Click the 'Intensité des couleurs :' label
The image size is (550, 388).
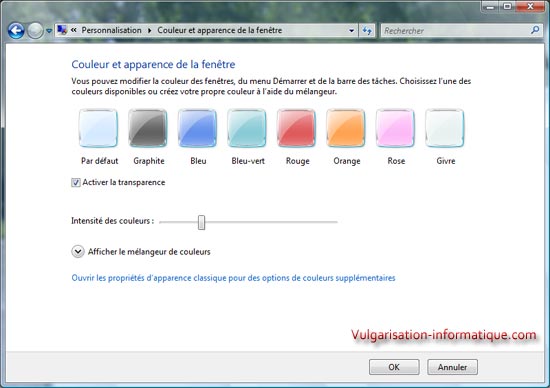pos(112,221)
